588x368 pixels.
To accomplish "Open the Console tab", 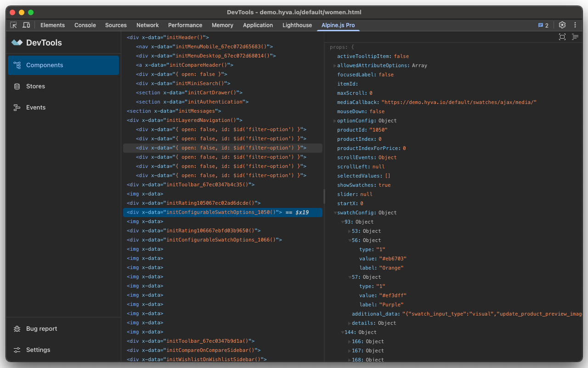I will (85, 25).
